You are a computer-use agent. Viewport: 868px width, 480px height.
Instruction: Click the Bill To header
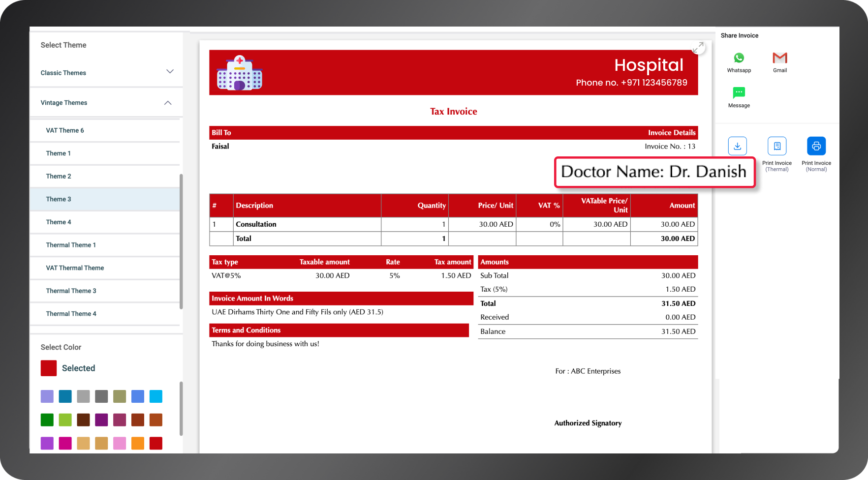tap(221, 133)
